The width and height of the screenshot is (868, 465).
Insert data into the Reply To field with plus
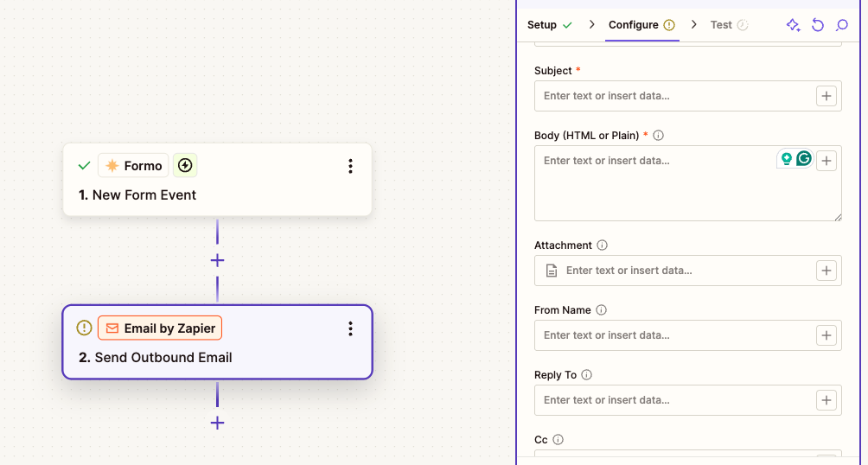pyautogui.click(x=827, y=400)
